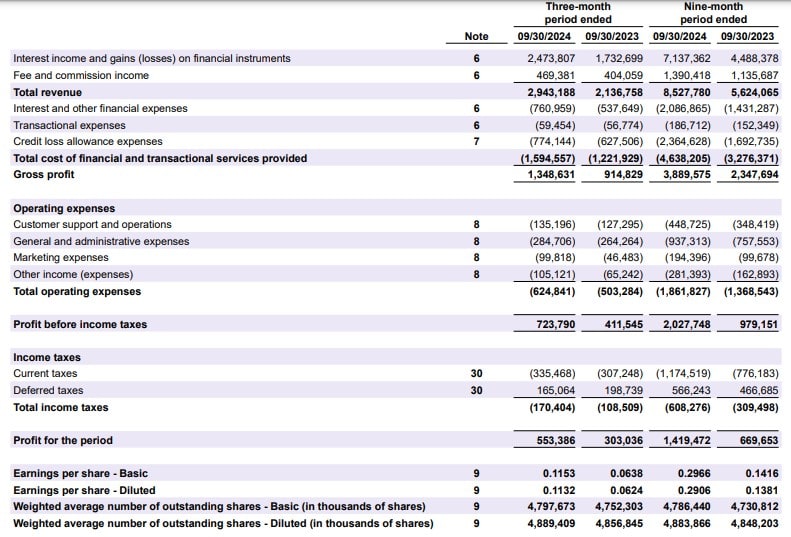The width and height of the screenshot is (791, 537).
Task: Click 'Customer support and operations' label
Action: [92, 225]
